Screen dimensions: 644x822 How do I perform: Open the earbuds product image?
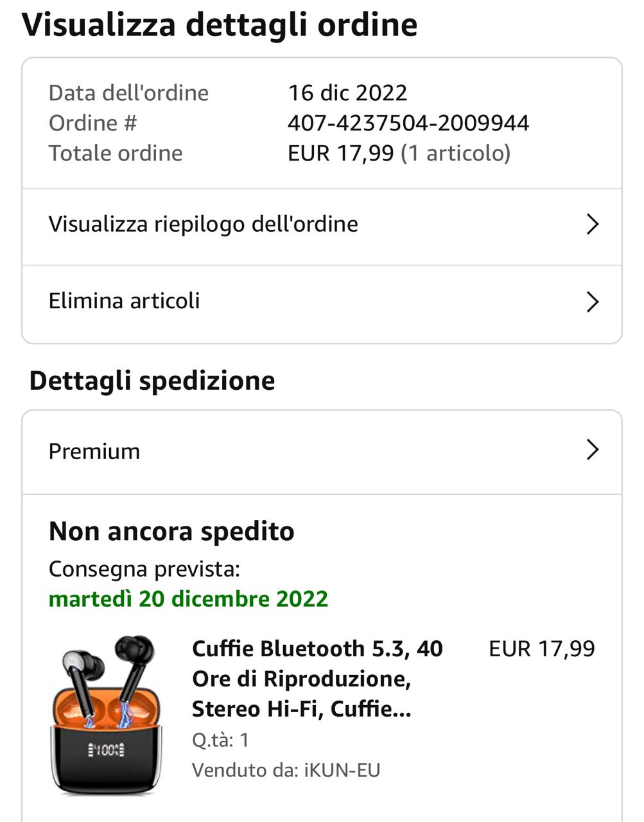pyautogui.click(x=106, y=715)
